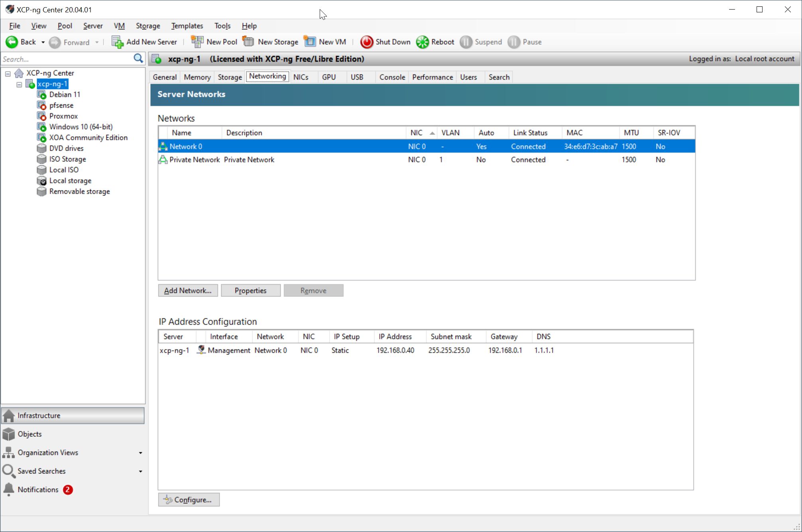This screenshot has width=802, height=532.
Task: Click the search magnifier icon
Action: tap(138, 59)
